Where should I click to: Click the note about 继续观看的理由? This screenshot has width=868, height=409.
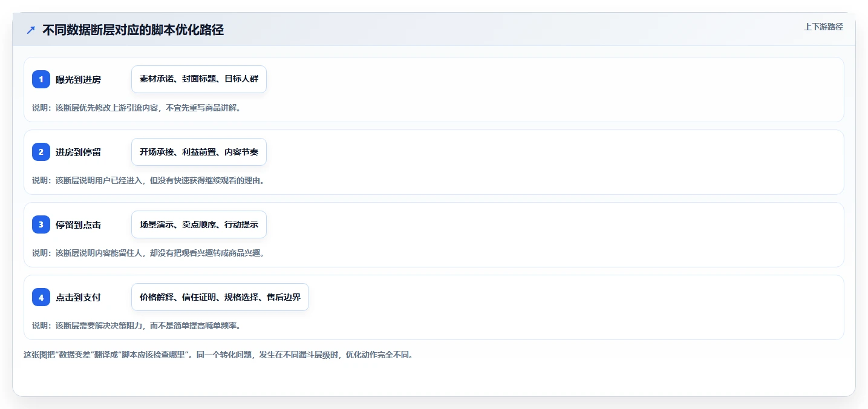pyautogui.click(x=148, y=180)
